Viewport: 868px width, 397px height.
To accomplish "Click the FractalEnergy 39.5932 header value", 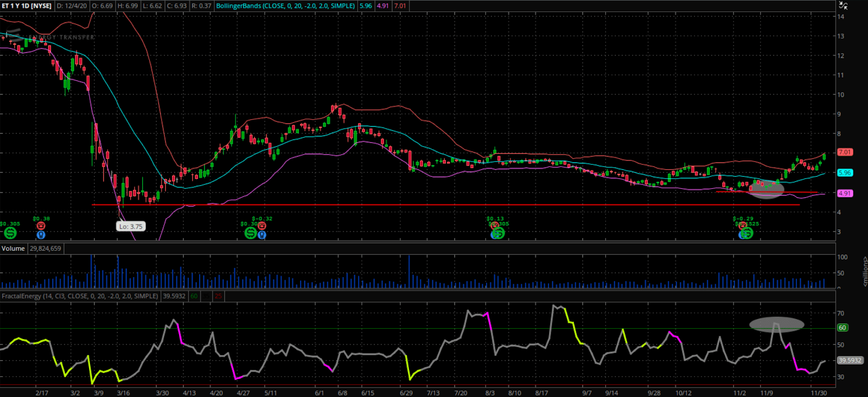I will click(174, 296).
